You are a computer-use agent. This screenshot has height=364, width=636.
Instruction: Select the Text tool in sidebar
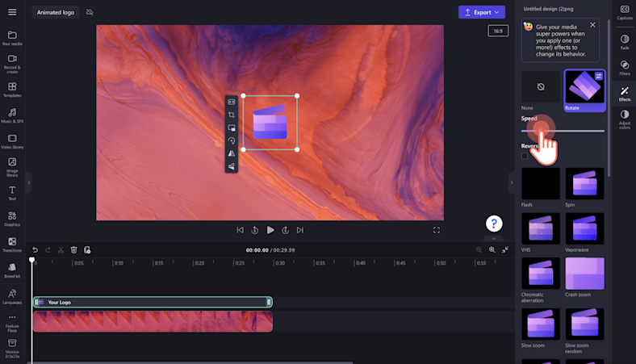tap(12, 193)
